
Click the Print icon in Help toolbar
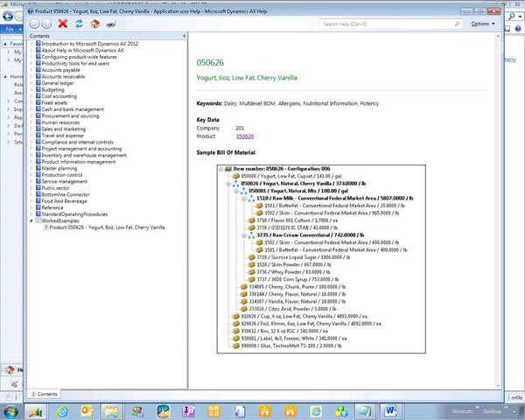(x=111, y=24)
